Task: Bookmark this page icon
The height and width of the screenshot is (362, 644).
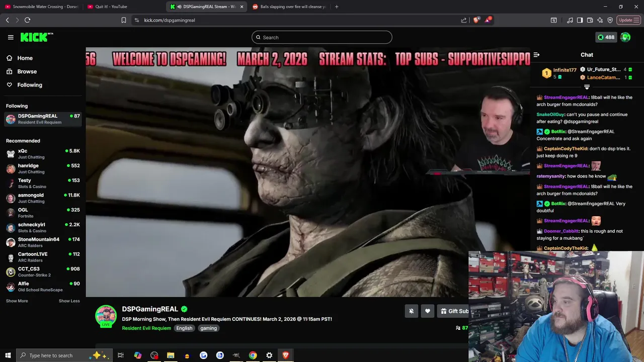Action: (x=124, y=20)
